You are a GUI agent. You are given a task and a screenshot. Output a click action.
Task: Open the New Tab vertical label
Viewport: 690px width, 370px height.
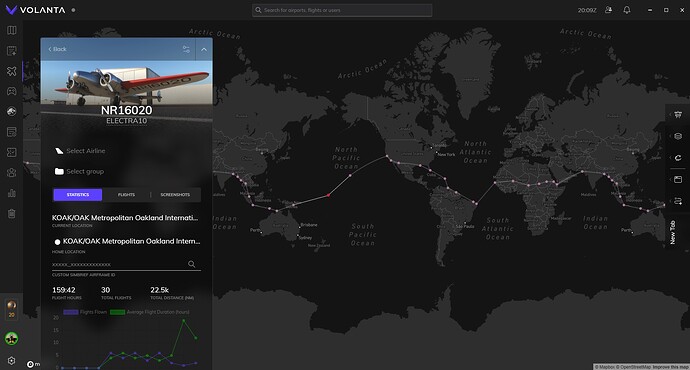(672, 232)
